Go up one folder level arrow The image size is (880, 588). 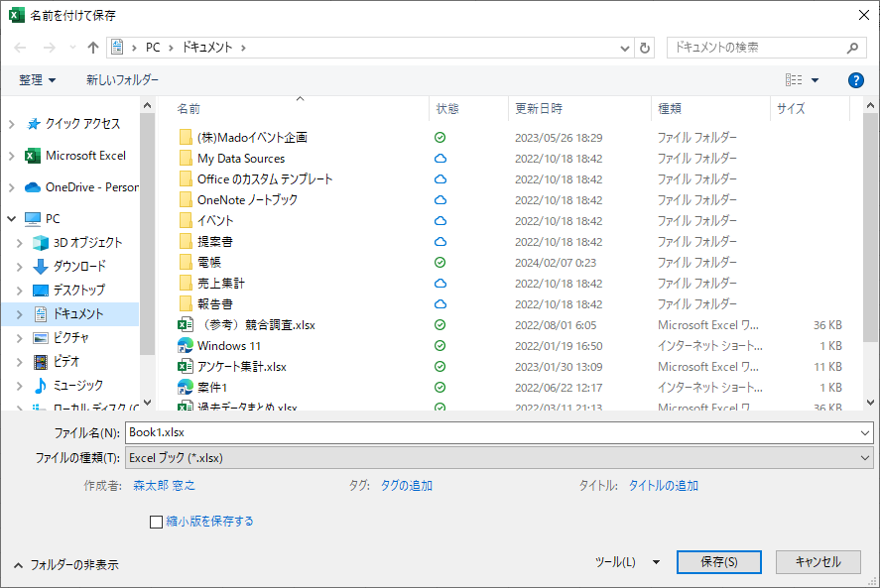click(x=93, y=48)
